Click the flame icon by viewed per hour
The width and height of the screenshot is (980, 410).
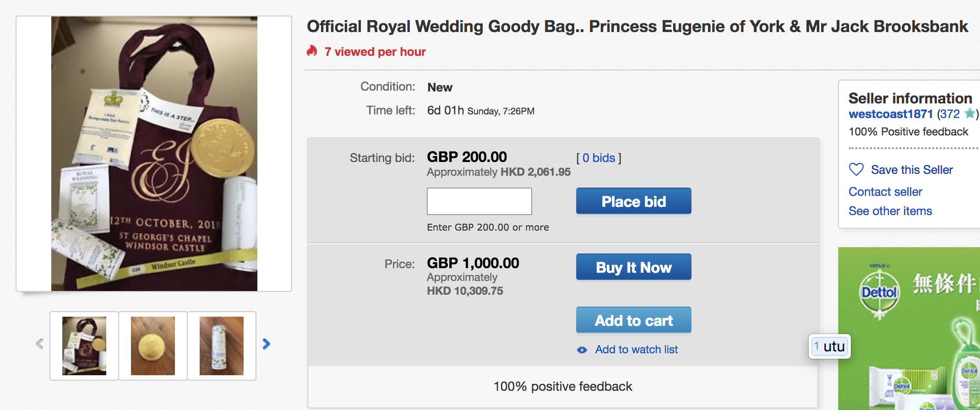tap(312, 51)
